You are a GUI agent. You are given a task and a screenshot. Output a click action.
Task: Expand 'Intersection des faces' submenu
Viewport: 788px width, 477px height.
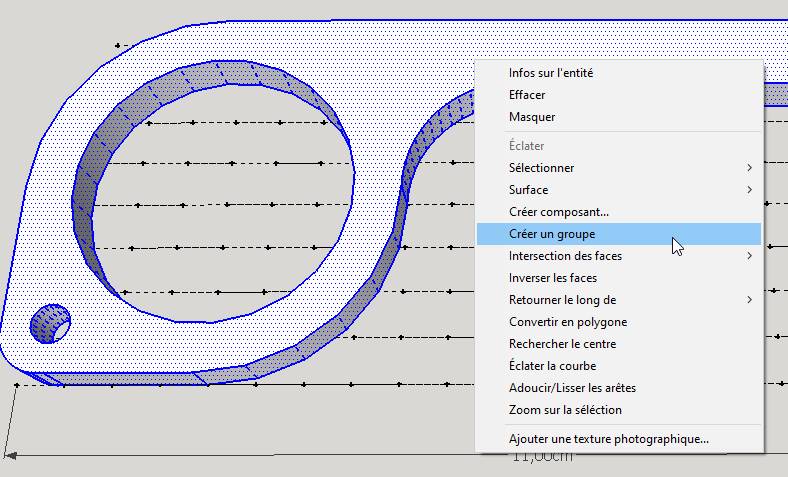565,256
